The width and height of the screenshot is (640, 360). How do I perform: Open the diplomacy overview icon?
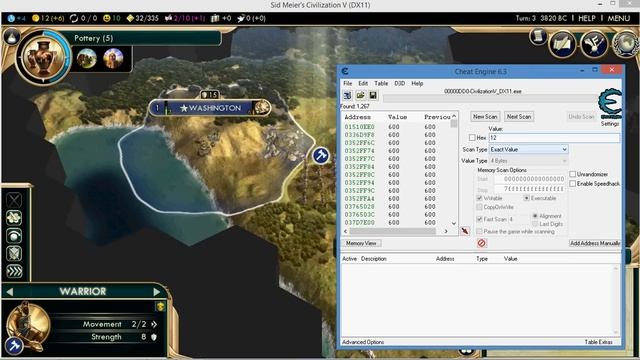tap(594, 44)
